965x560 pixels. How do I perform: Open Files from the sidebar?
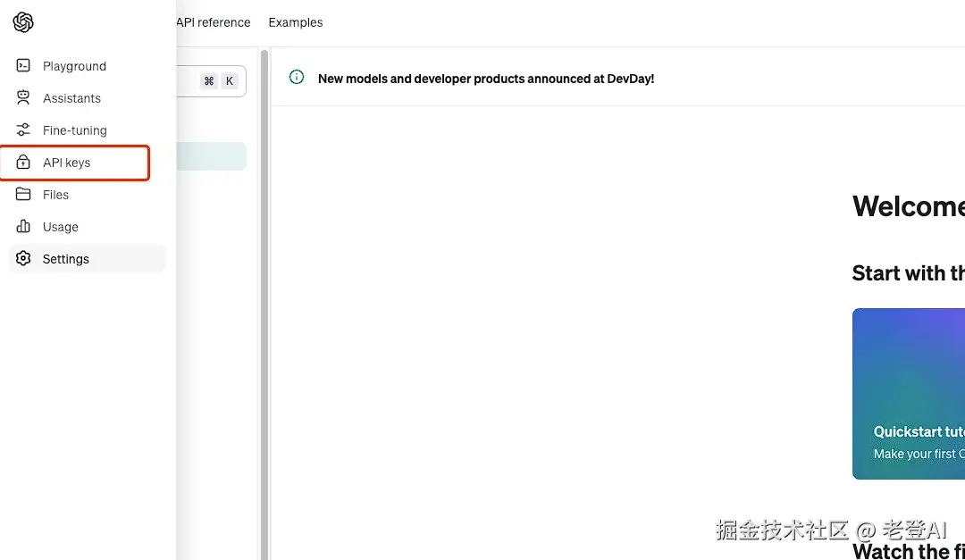[88, 195]
